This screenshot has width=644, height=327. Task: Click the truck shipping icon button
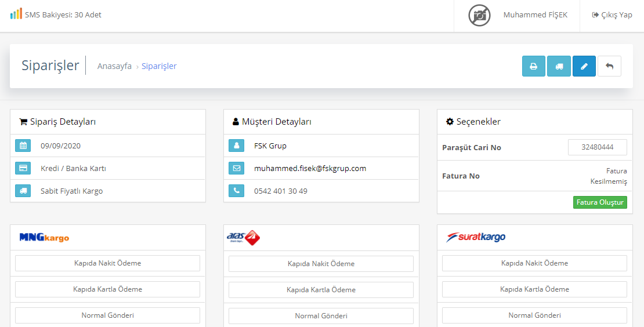(559, 66)
